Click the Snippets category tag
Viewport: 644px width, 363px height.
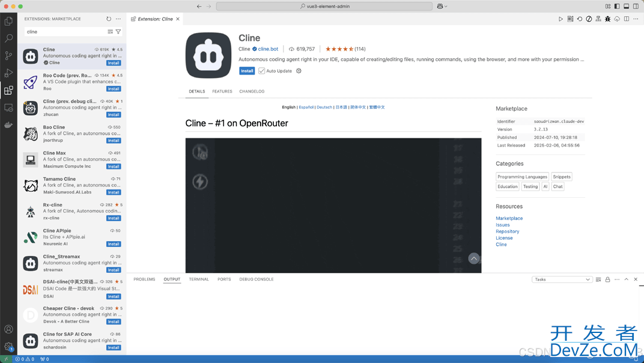tap(562, 177)
